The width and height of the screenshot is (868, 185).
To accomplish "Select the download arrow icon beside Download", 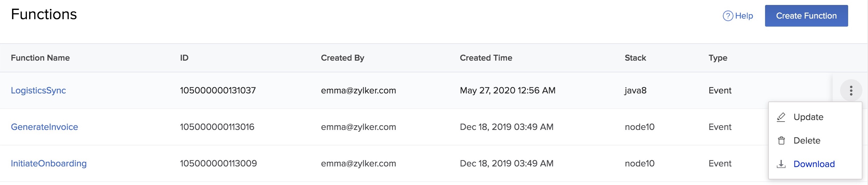I will (781, 164).
